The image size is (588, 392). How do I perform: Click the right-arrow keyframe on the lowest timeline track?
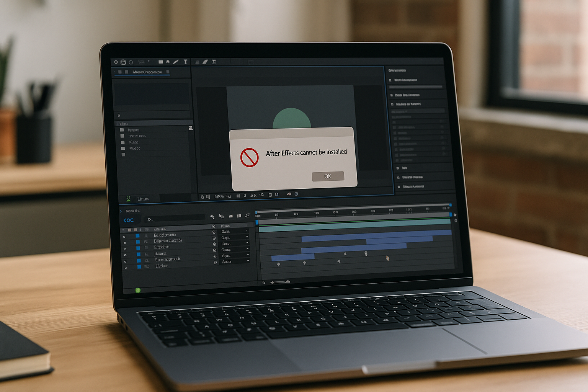click(278, 264)
